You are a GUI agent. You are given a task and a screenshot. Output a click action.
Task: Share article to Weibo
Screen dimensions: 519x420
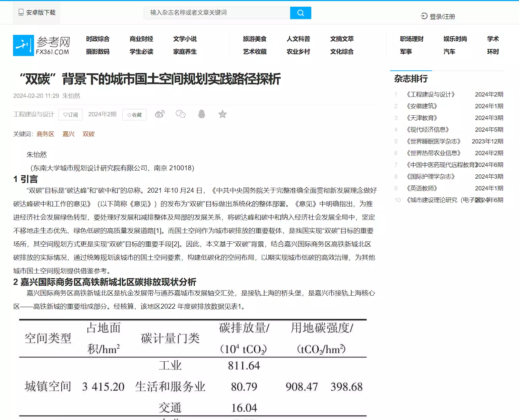(160, 114)
